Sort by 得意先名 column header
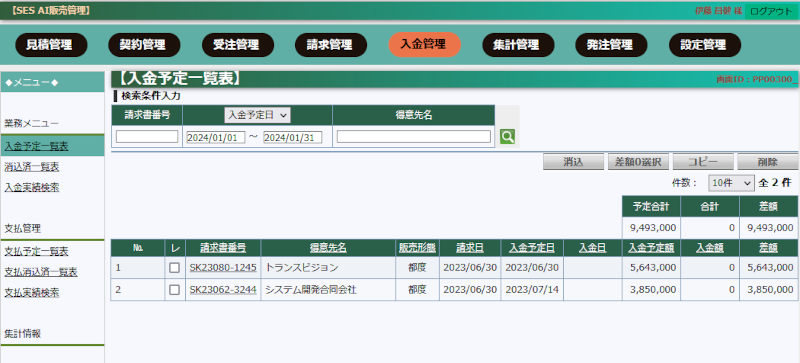The height and width of the screenshot is (363, 800). [328, 248]
